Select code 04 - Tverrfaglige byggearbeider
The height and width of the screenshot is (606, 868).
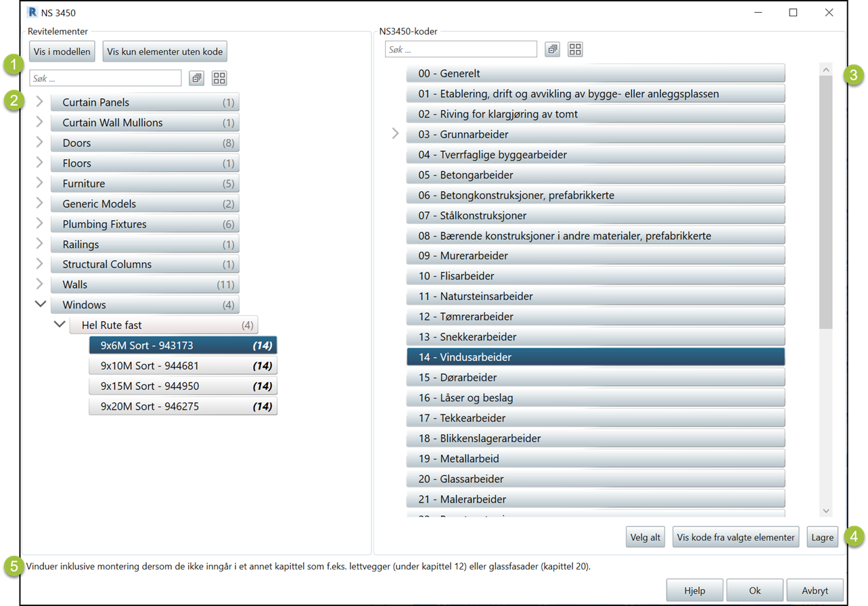[595, 154]
